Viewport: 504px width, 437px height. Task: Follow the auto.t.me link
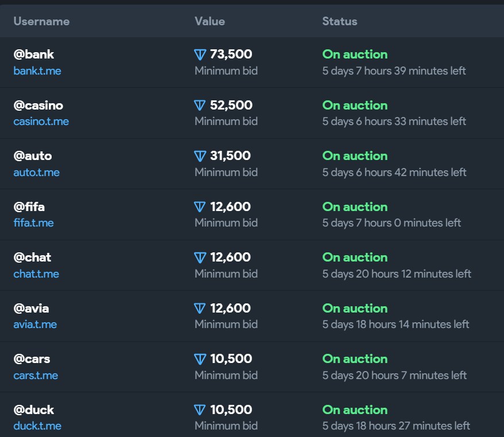37,173
